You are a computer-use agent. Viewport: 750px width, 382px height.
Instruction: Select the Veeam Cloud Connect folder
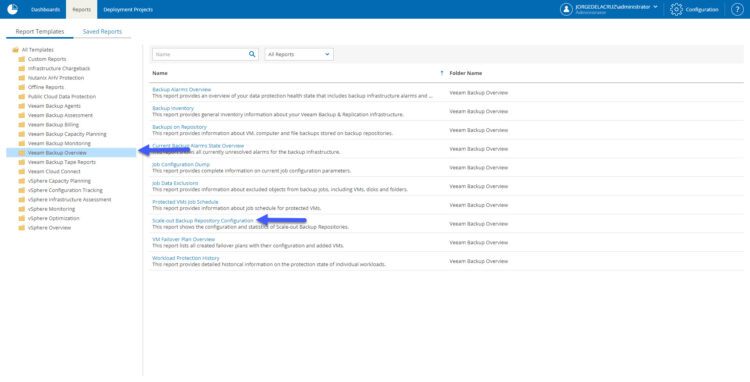pos(54,172)
